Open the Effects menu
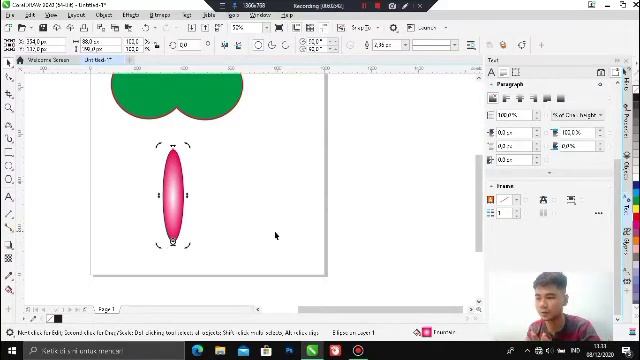The height and width of the screenshot is (360, 640). tap(131, 15)
